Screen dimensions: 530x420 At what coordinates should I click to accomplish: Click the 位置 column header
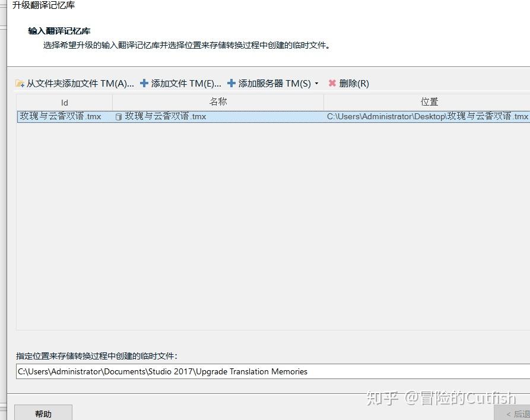[x=429, y=101]
